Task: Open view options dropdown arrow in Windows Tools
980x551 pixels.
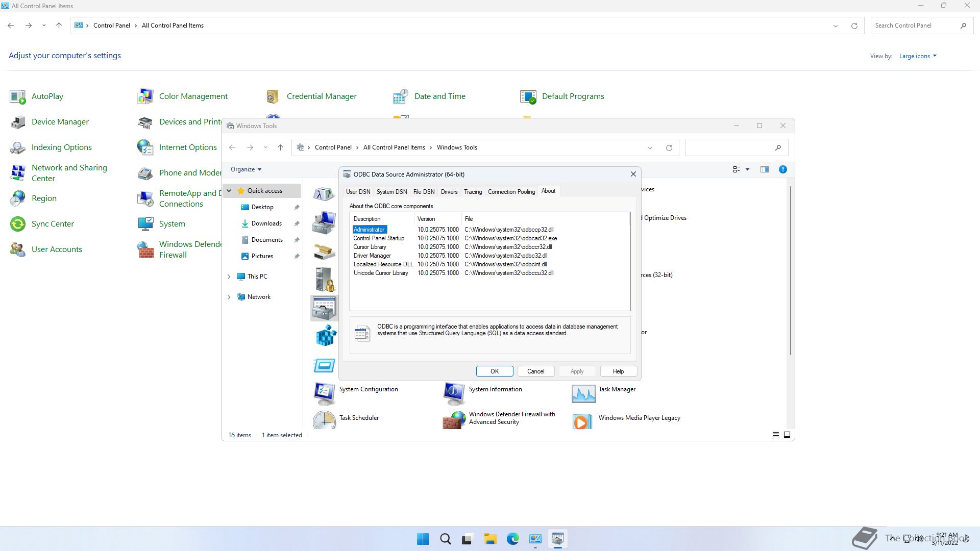Action: coord(747,169)
